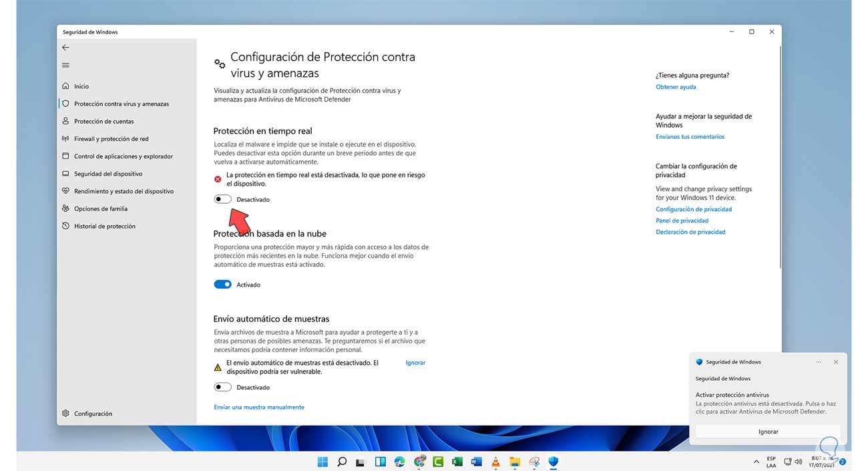Click the person icon for account protection
Viewport: 868px width, 471px height.
tap(65, 122)
